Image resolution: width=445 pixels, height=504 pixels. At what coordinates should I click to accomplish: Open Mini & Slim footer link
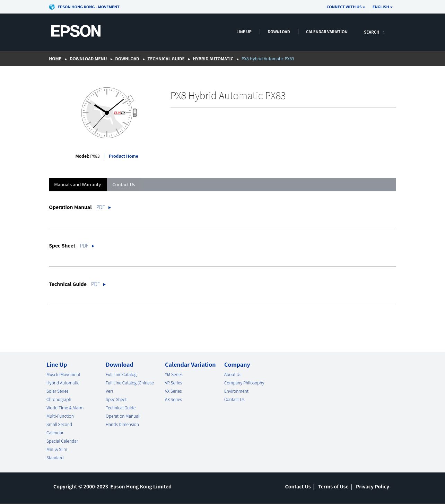(57, 450)
